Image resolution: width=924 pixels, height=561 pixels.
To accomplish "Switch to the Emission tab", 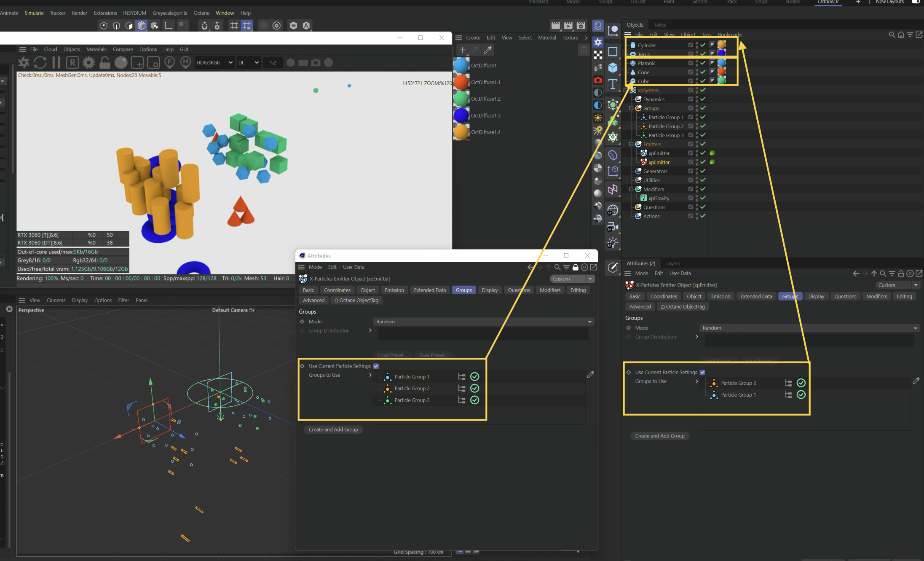I will [394, 290].
